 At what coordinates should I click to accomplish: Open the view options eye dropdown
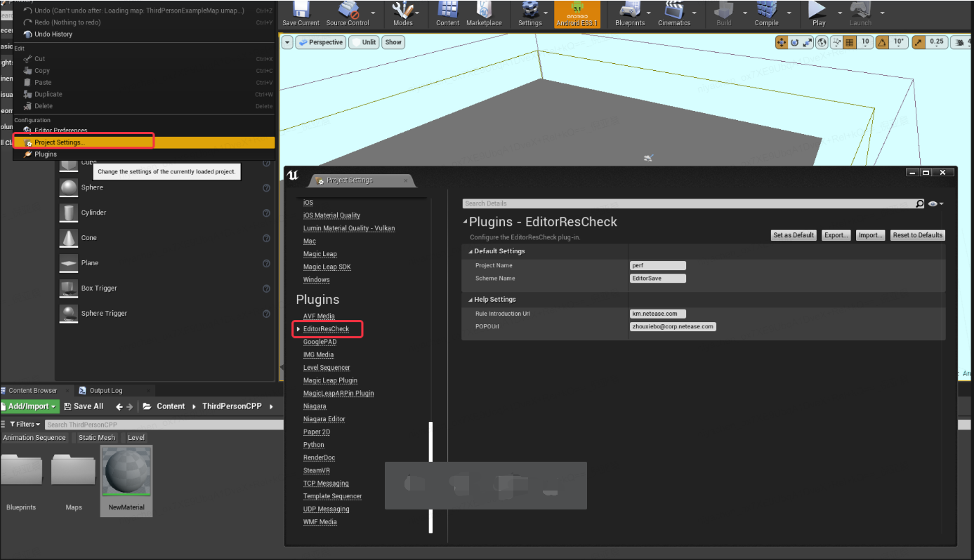click(x=935, y=204)
